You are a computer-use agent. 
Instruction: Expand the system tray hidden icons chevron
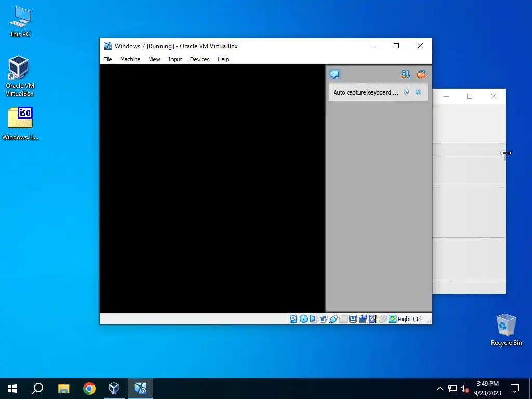440,389
